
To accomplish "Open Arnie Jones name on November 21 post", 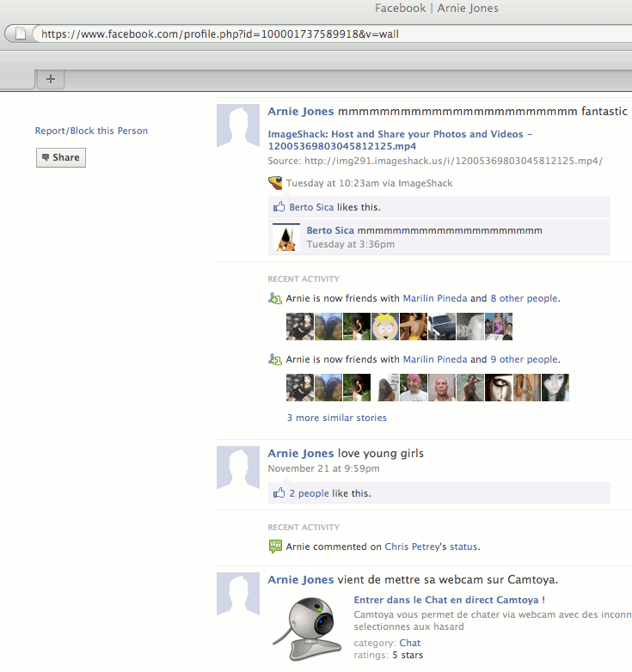I will [x=301, y=454].
